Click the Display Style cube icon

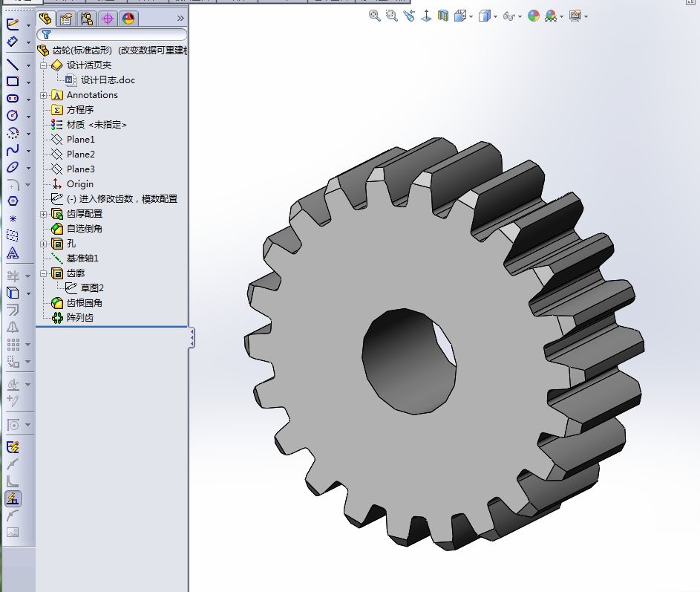(x=485, y=16)
